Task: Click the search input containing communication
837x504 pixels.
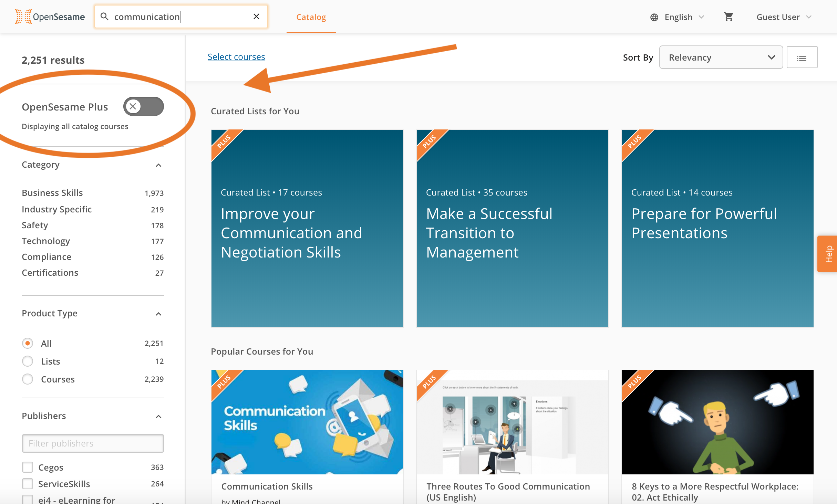Action: [x=181, y=17]
